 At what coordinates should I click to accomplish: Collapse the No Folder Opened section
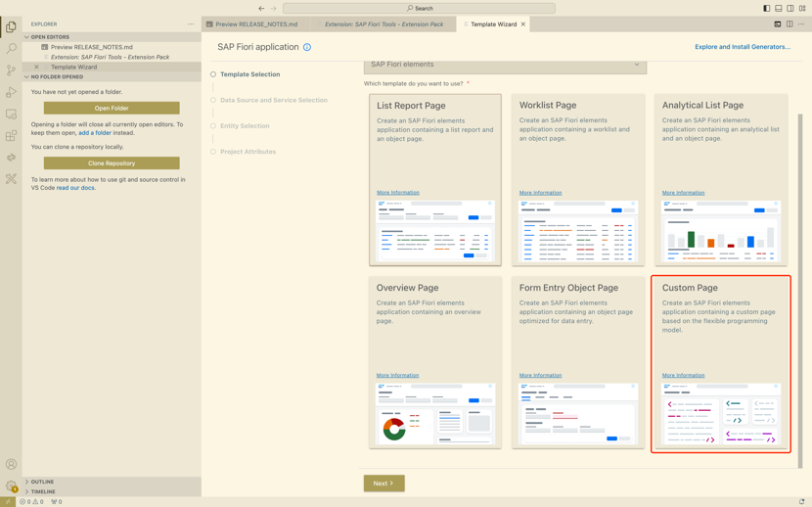(112, 76)
